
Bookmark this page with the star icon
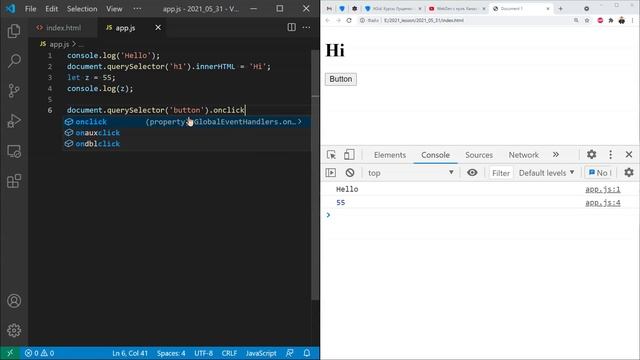pyautogui.click(x=587, y=20)
